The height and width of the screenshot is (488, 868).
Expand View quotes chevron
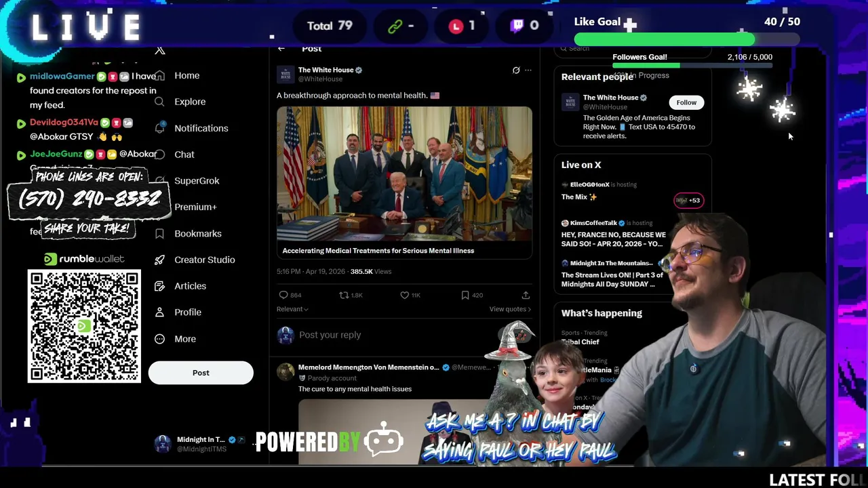click(x=529, y=309)
